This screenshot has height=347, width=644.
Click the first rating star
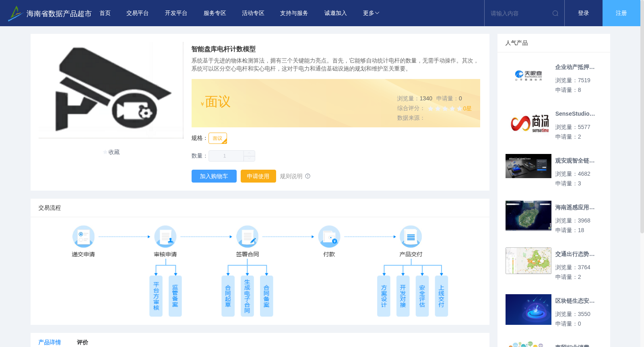[431, 108]
